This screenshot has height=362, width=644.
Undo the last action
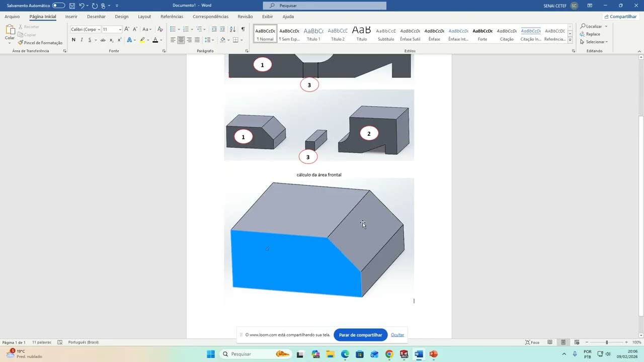click(82, 6)
